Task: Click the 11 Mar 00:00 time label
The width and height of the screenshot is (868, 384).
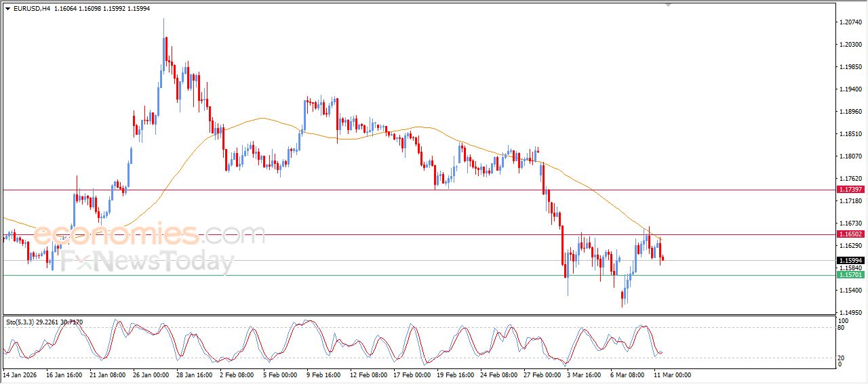Action: click(x=672, y=374)
